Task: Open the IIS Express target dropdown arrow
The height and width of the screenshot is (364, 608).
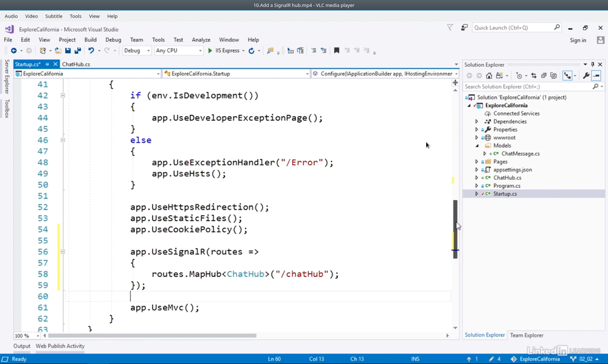Action: pyautogui.click(x=243, y=51)
